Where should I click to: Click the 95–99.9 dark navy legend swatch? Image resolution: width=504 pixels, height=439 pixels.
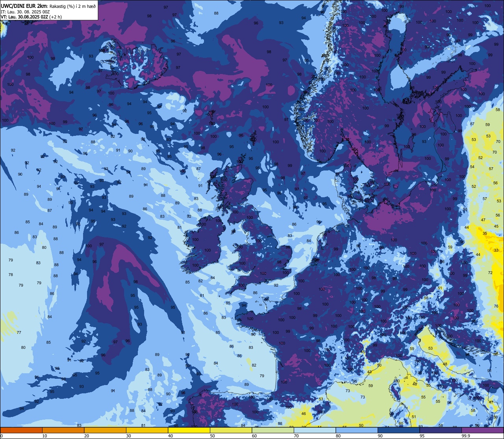[441, 430]
